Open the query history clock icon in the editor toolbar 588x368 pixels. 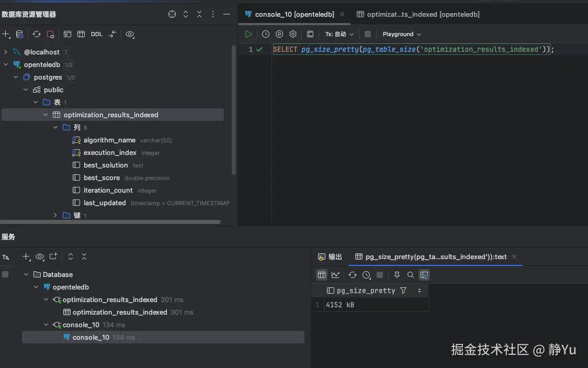266,34
